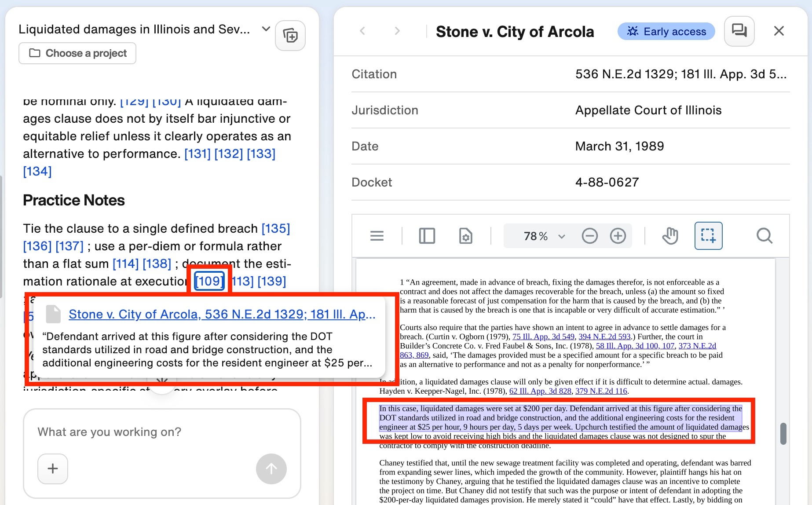Viewport: 812px width, 505px height.
Task: Click the Practice Notes heading
Action: 74,200
